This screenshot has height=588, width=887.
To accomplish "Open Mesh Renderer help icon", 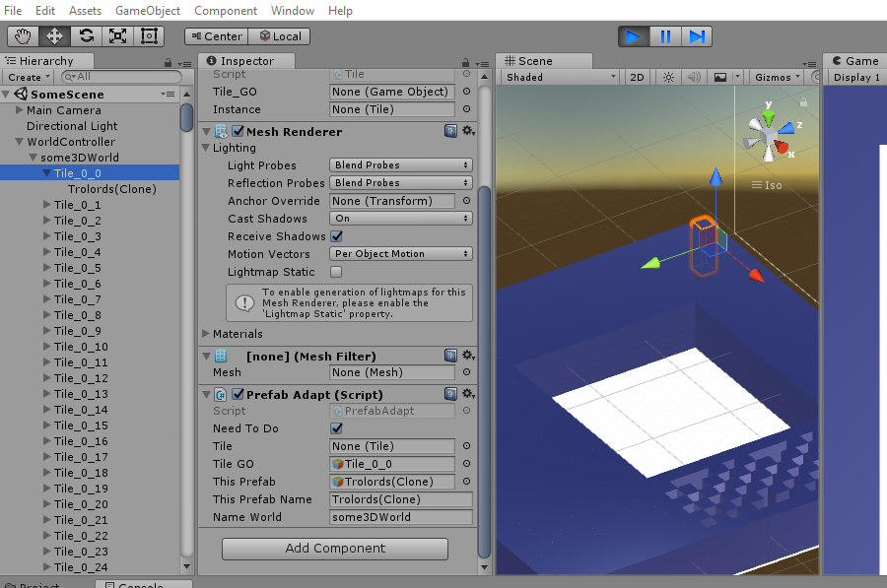I will [x=450, y=131].
